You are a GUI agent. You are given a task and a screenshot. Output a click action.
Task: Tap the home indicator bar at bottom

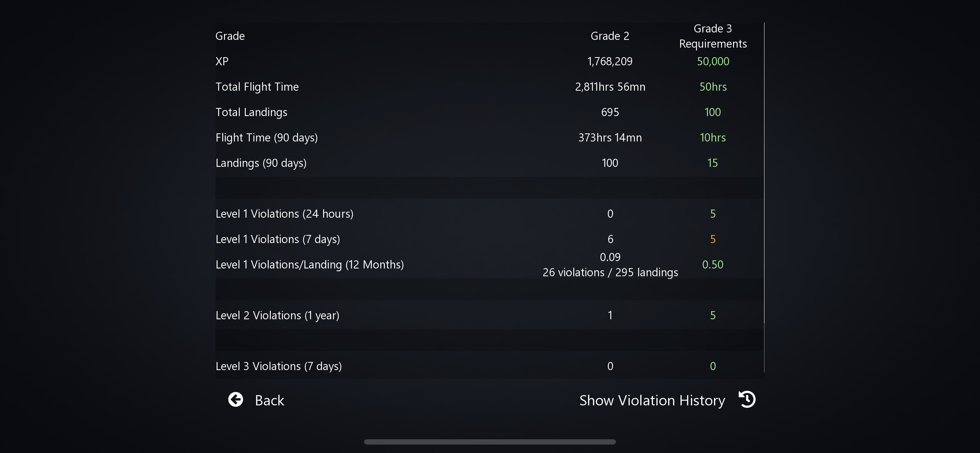pos(490,442)
